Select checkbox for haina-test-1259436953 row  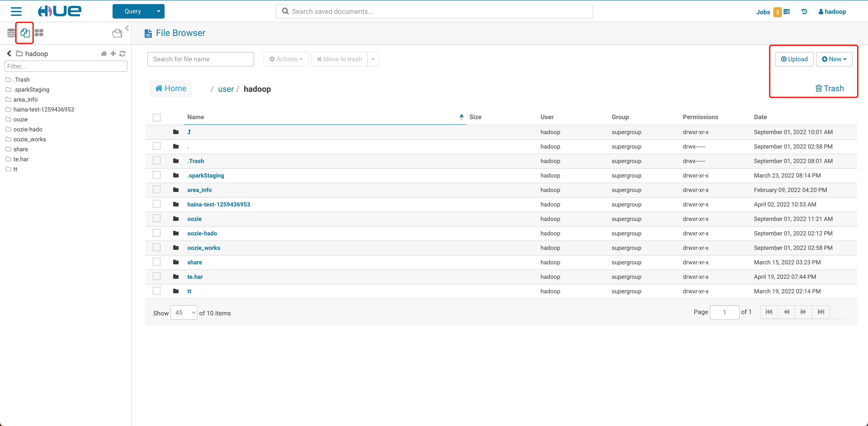[157, 204]
